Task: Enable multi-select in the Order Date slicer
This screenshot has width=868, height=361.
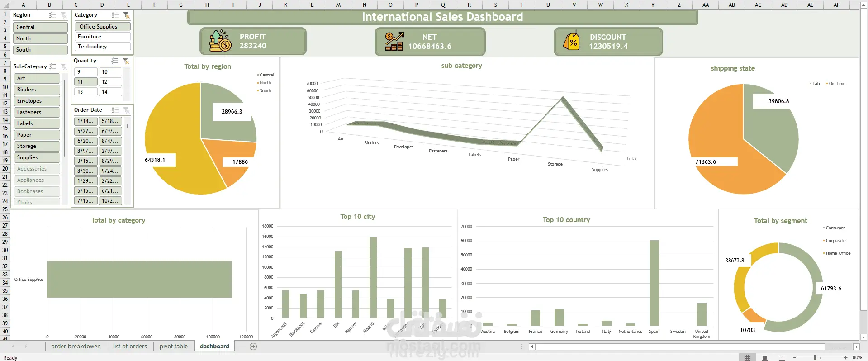Action: [x=115, y=110]
